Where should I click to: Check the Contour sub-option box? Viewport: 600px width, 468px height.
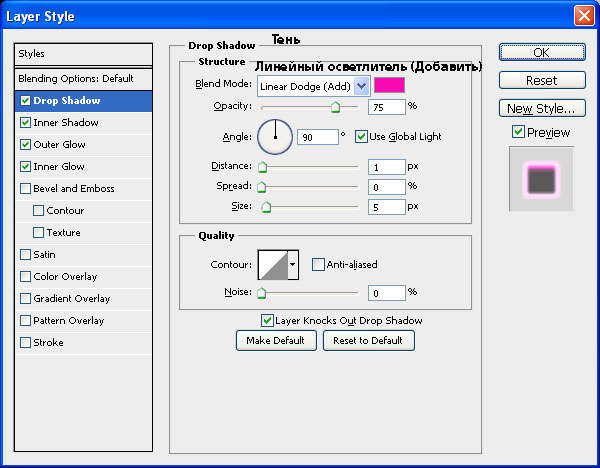38,210
